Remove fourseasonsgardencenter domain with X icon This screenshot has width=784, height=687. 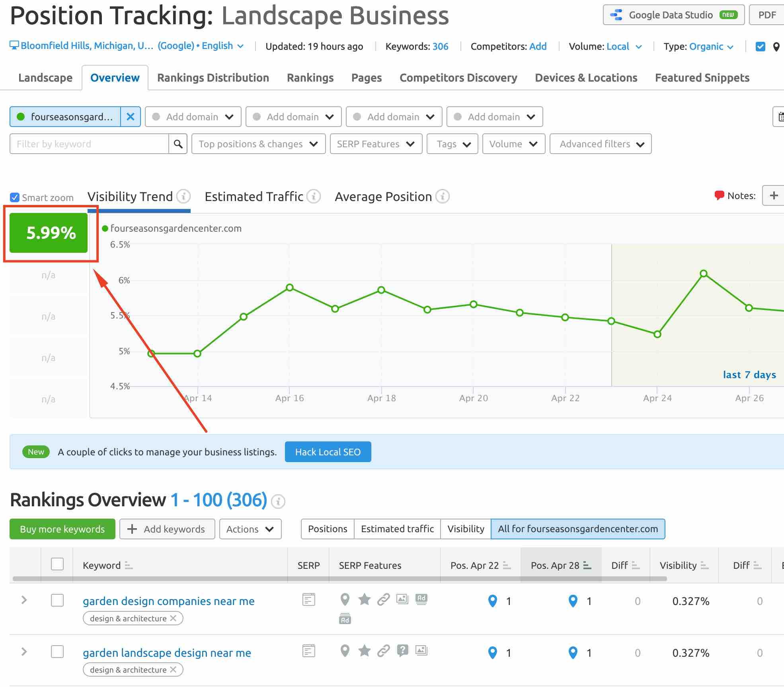[131, 117]
